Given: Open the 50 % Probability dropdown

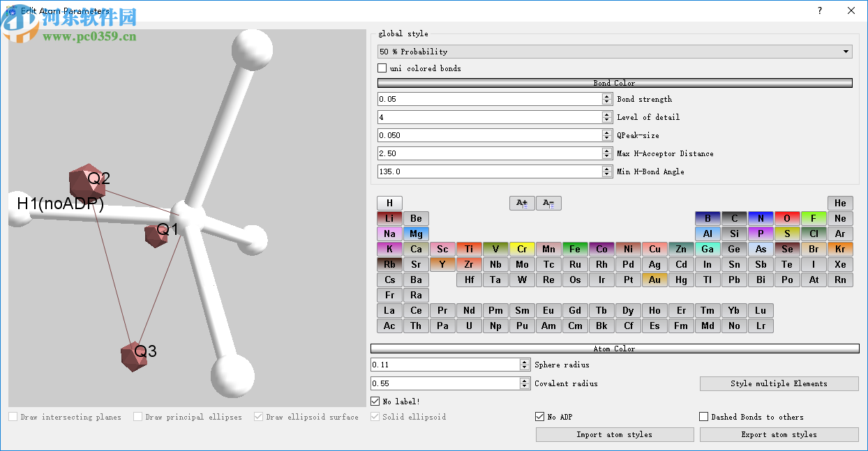Looking at the screenshot, I should (615, 52).
